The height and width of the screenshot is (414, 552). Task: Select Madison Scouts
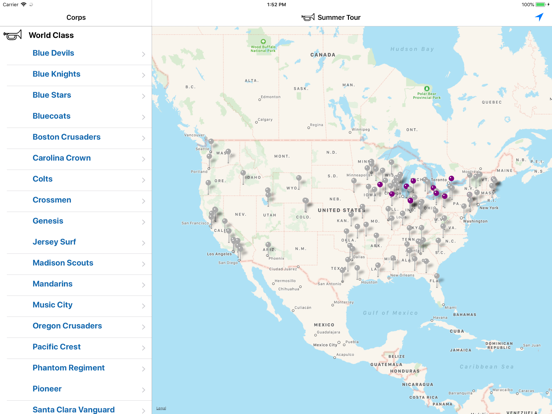point(76,263)
